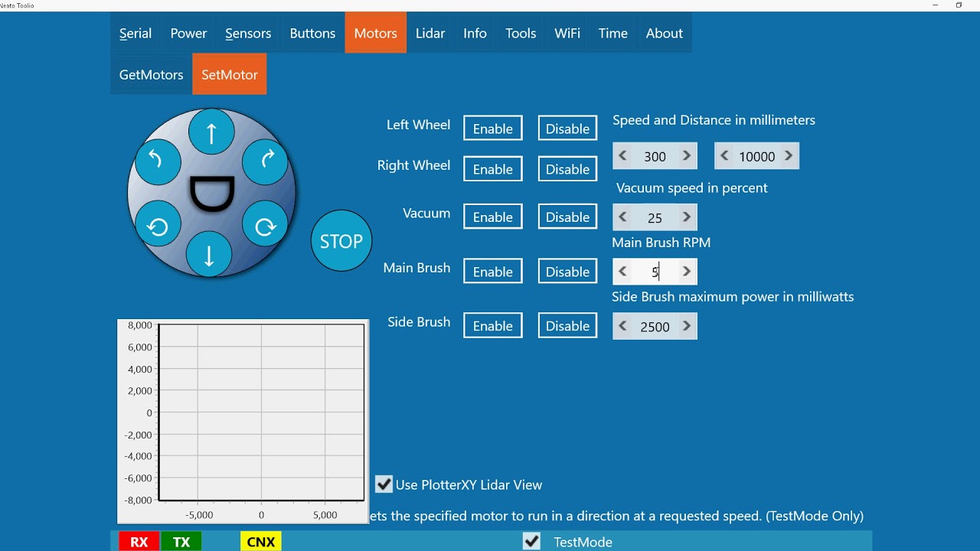This screenshot has height=551, width=980.
Task: Minimize the Neato Toolio window
Action: 936,5
